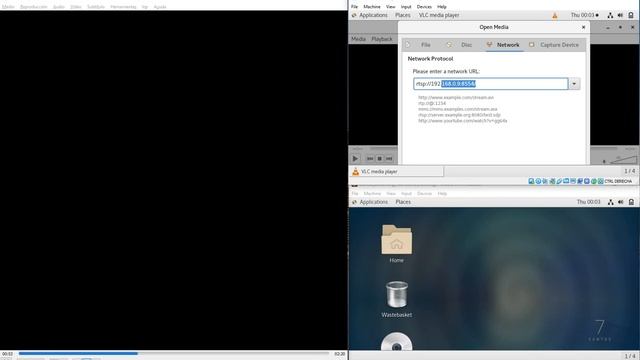Open the clock Thu 00:03 in upper VM
The width and height of the screenshot is (640, 360).
click(x=584, y=15)
